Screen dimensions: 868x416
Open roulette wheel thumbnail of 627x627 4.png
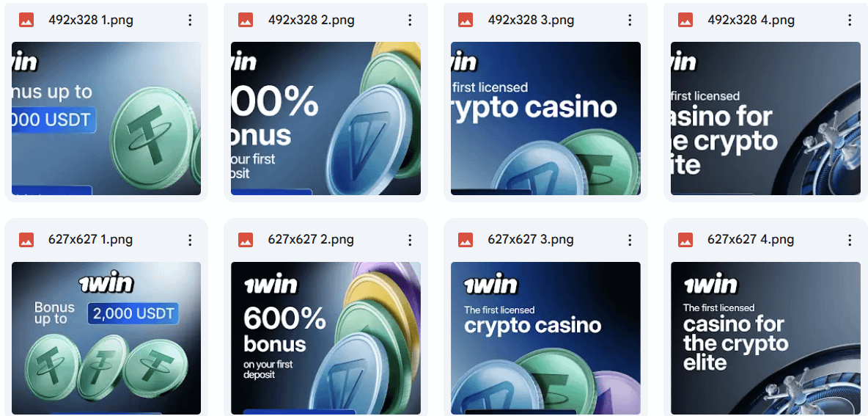[x=765, y=338]
